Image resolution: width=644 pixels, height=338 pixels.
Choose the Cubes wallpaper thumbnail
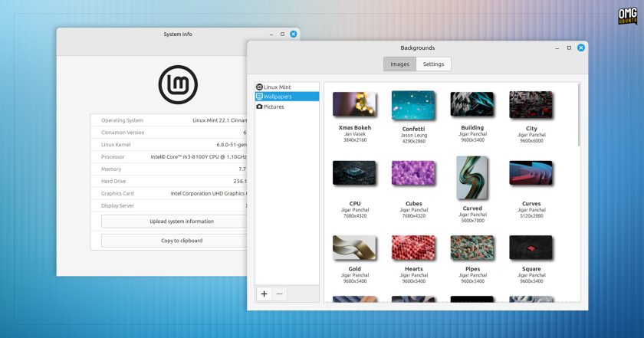coord(413,173)
